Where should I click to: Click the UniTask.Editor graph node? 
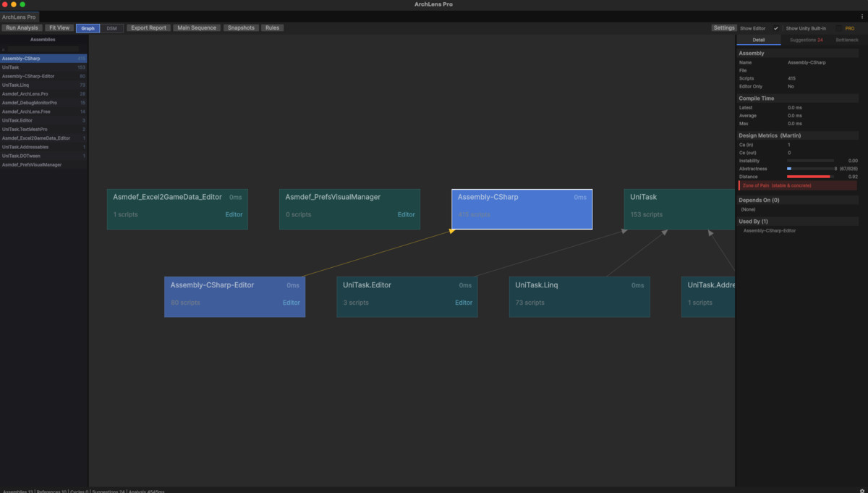coord(407,297)
